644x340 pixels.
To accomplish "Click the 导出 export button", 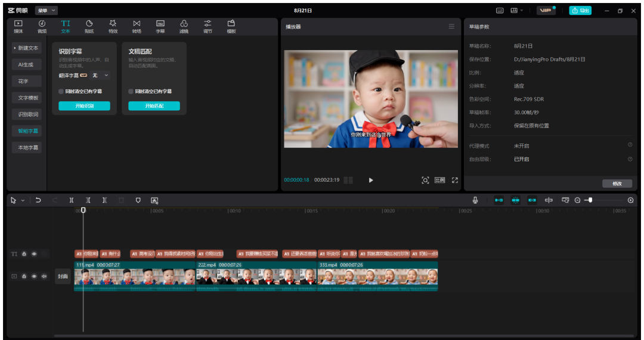I will click(580, 11).
